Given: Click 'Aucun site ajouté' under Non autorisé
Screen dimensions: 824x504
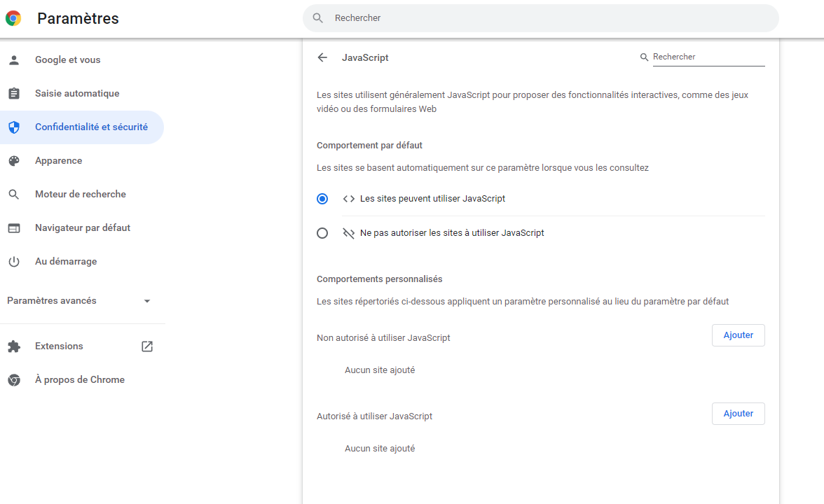Looking at the screenshot, I should point(380,370).
